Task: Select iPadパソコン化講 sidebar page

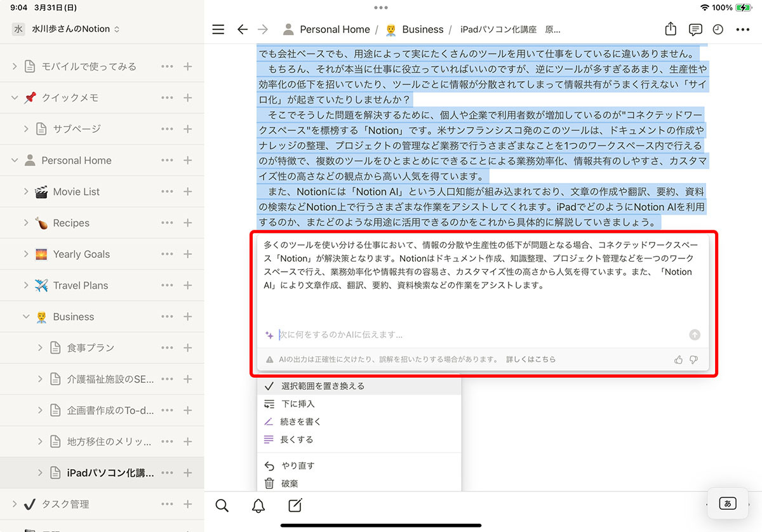Action: 110,473
